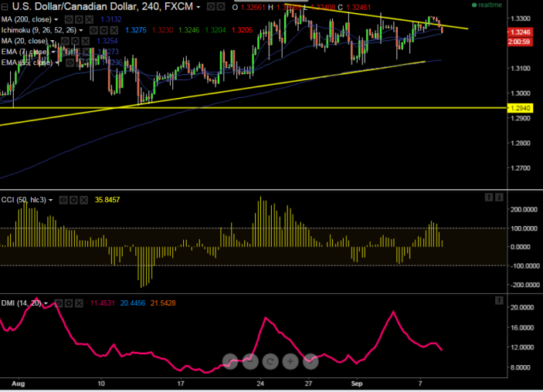Viewport: 543px width, 392px height.
Task: Click the countdown timer 2:00:59
Action: point(520,42)
